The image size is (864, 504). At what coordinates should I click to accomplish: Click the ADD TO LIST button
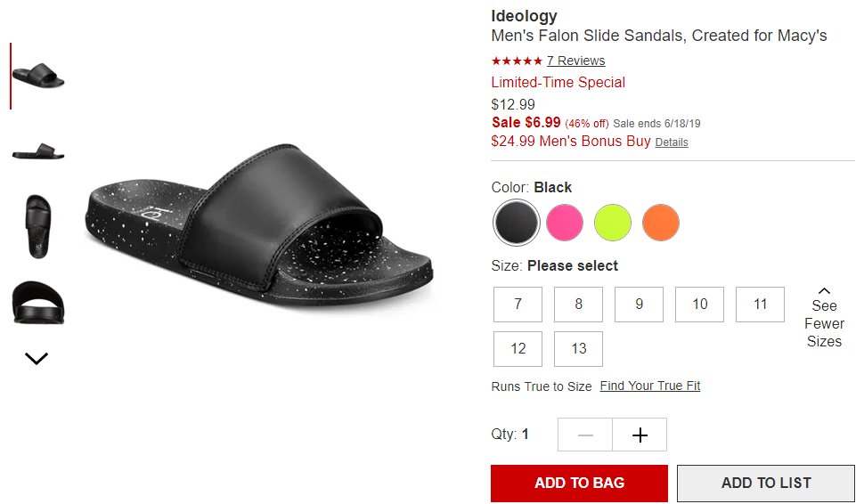click(x=766, y=483)
